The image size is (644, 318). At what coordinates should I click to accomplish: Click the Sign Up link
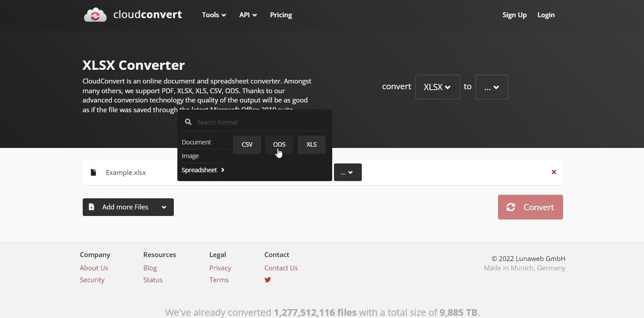click(x=514, y=15)
